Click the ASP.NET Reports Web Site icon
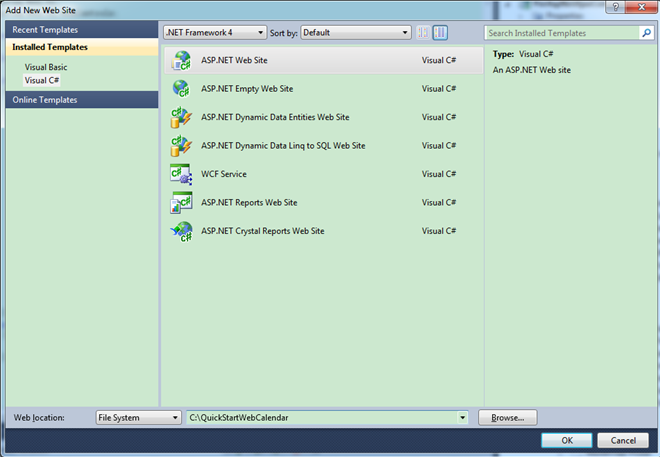This screenshot has height=457, width=660. coord(181,203)
